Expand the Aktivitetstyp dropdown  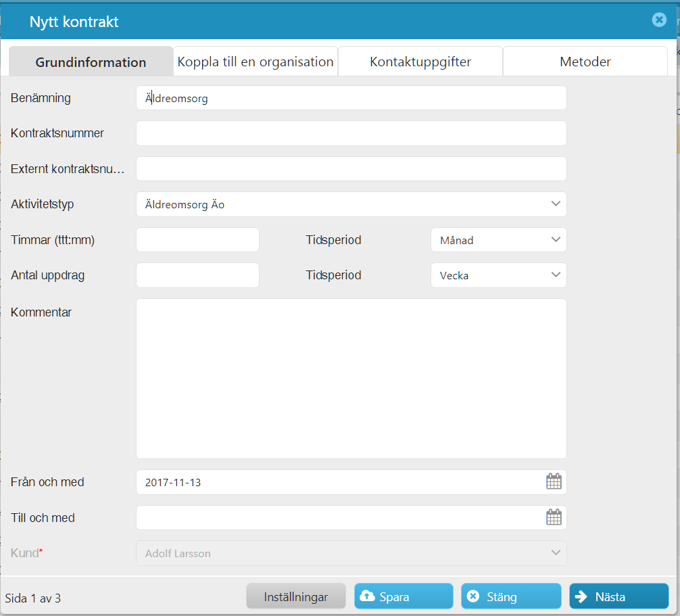pos(351,204)
